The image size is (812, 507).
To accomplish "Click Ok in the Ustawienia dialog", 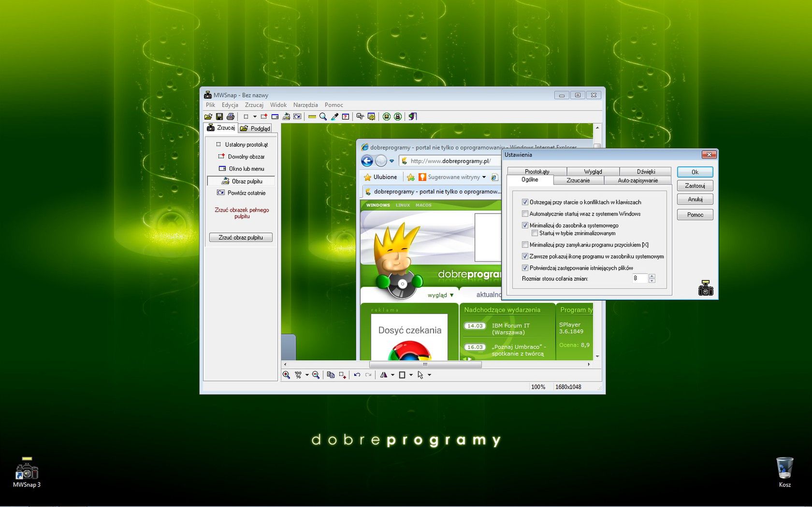I will 695,172.
